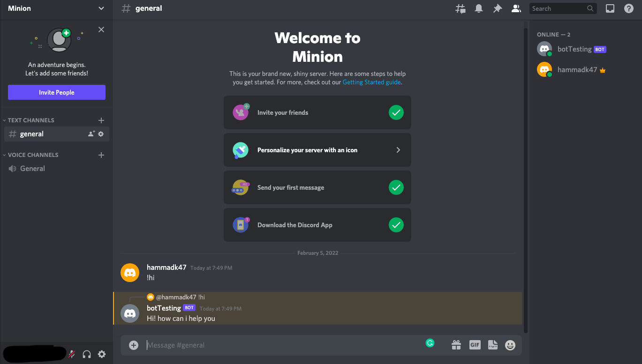
Task: Select the General voice channel
Action: (32, 168)
